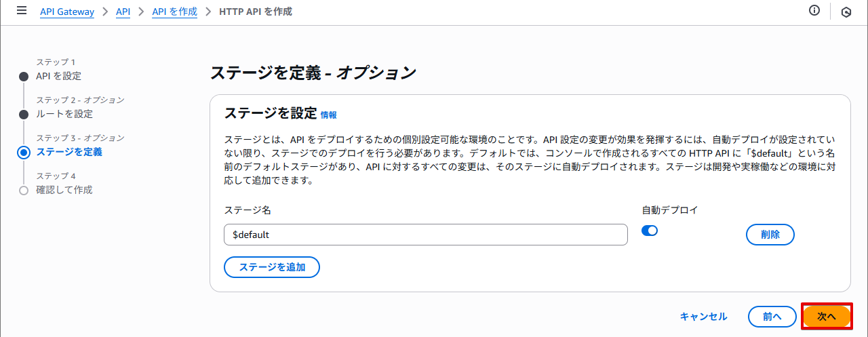This screenshot has width=868, height=337.
Task: Go to API Gateway breadcrumb
Action: pos(67,12)
